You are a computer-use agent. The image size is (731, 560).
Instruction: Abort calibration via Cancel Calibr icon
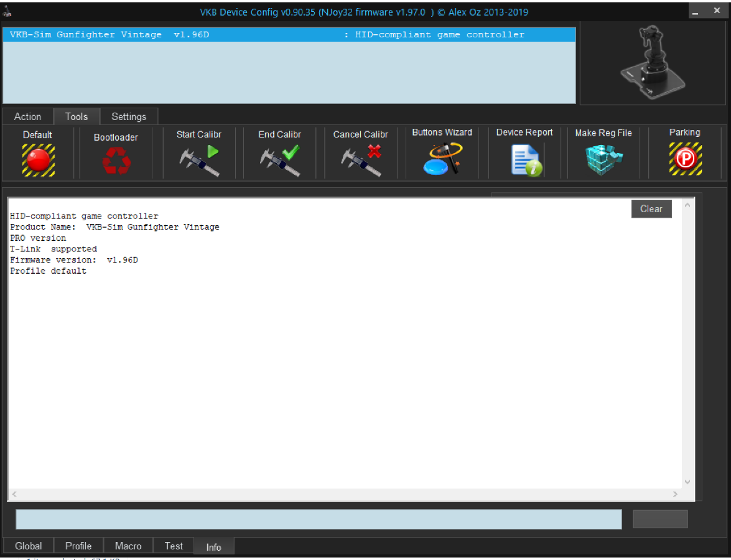361,161
